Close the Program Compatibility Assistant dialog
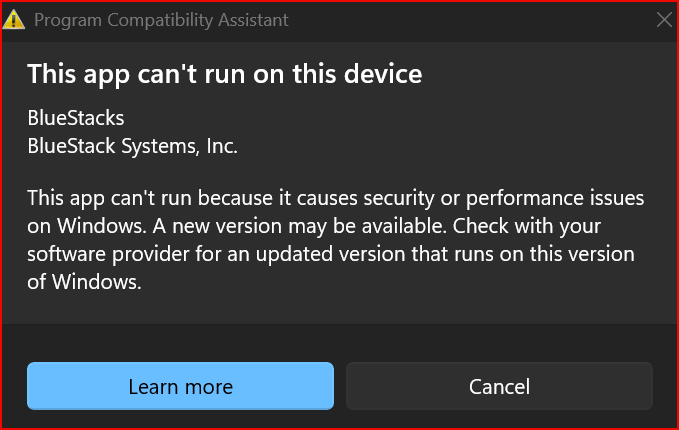679x430 pixels. point(663,20)
